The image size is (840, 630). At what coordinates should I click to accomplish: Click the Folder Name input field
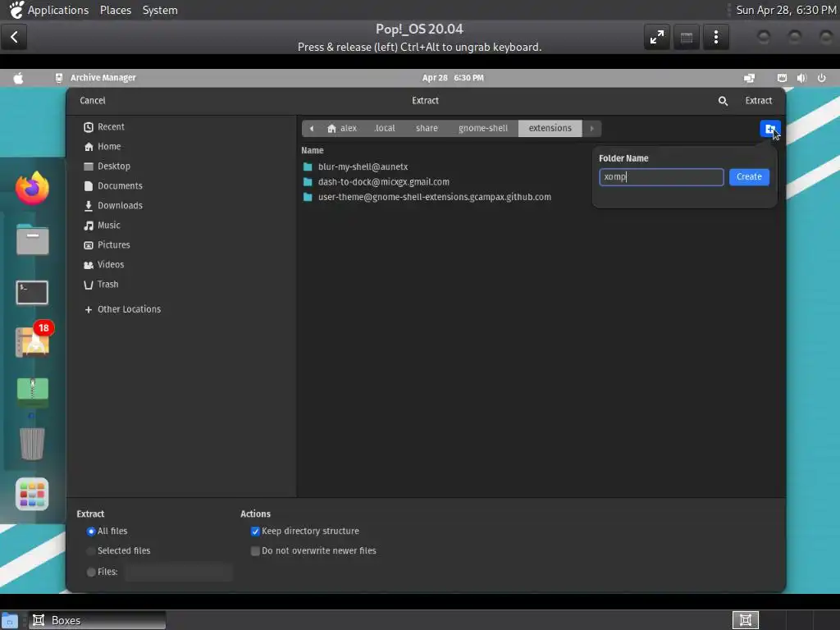[661, 177]
